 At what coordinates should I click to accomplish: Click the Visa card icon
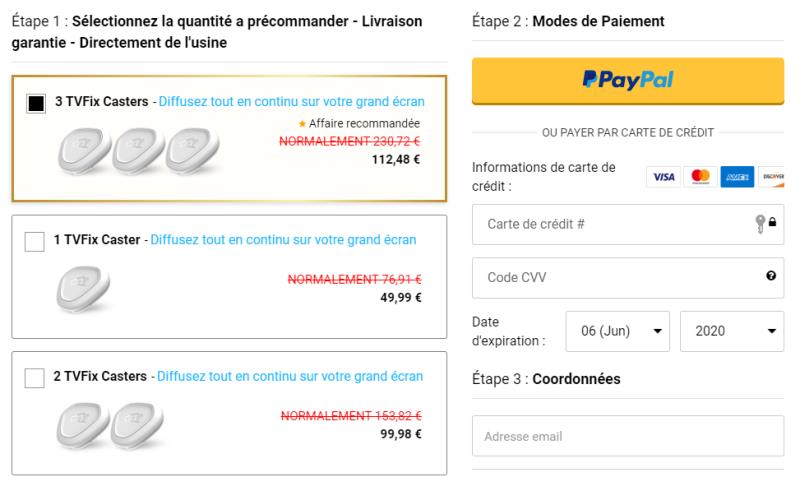coord(661,177)
